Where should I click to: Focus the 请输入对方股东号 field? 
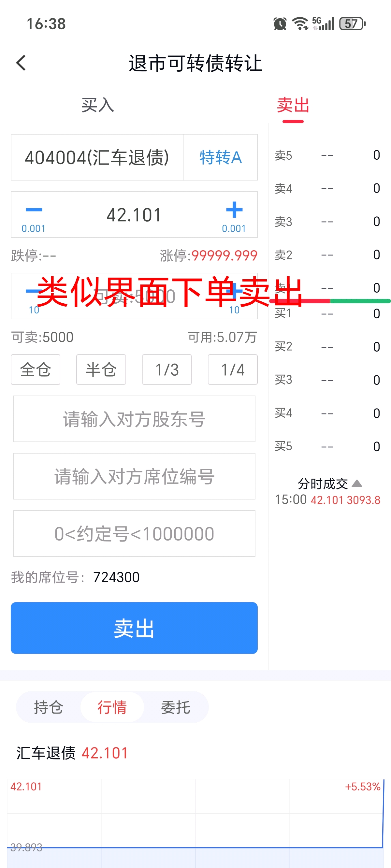[x=134, y=419]
